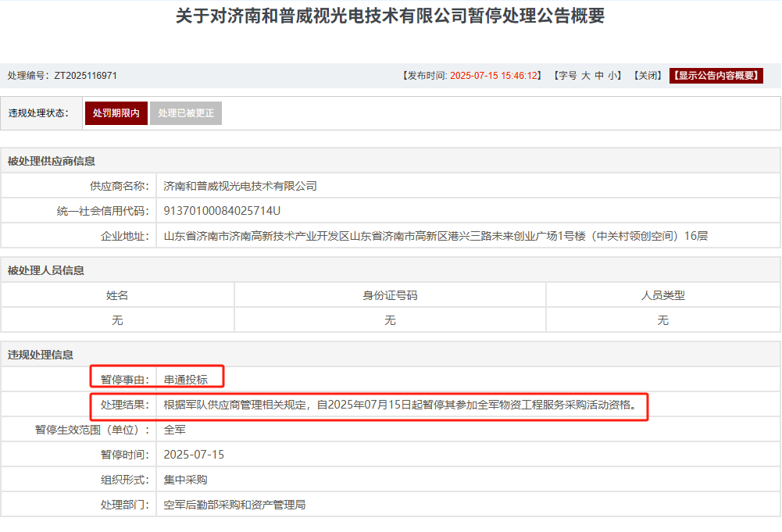Click the 处理部门 label

click(125, 505)
